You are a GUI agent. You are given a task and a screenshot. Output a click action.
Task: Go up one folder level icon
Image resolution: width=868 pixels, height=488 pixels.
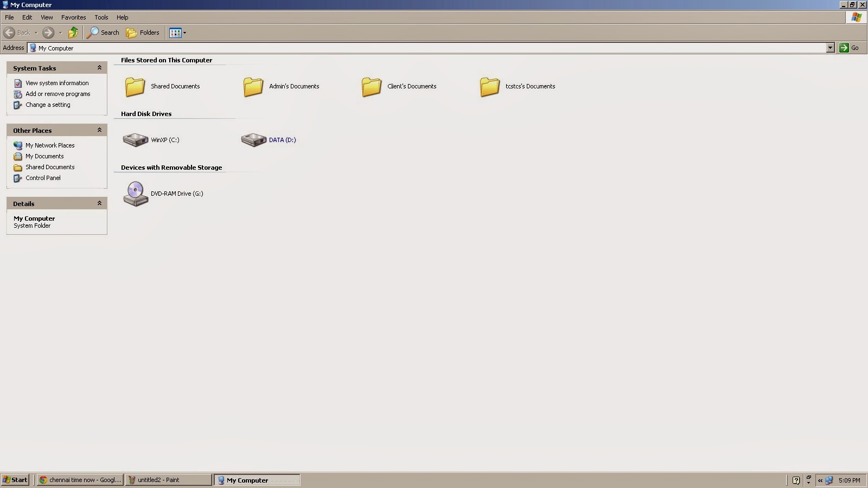pyautogui.click(x=73, y=33)
